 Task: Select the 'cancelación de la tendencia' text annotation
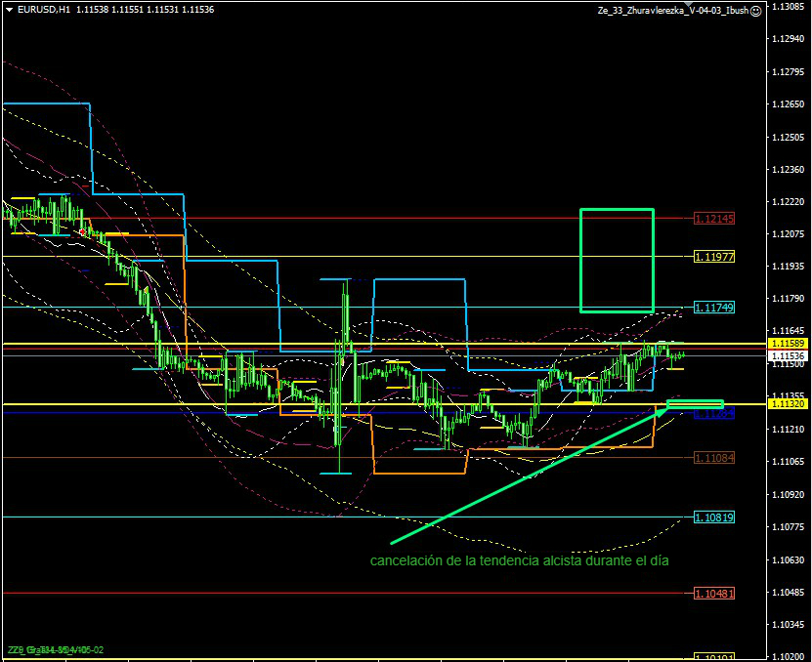519,560
